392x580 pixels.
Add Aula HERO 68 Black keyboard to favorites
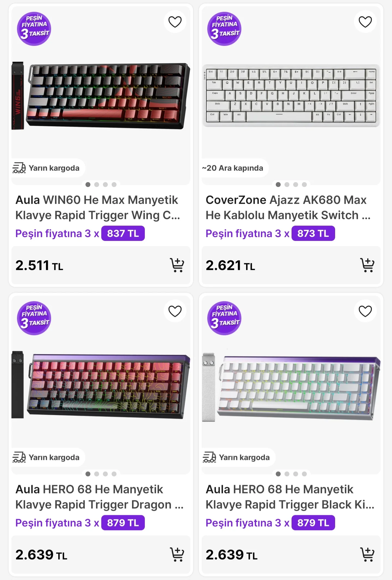click(365, 311)
